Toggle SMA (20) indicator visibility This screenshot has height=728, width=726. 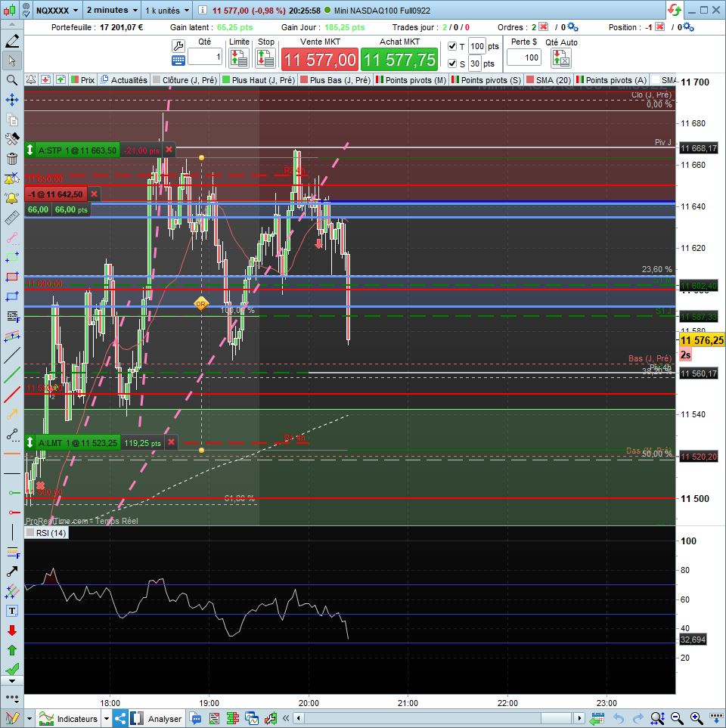coord(530,80)
